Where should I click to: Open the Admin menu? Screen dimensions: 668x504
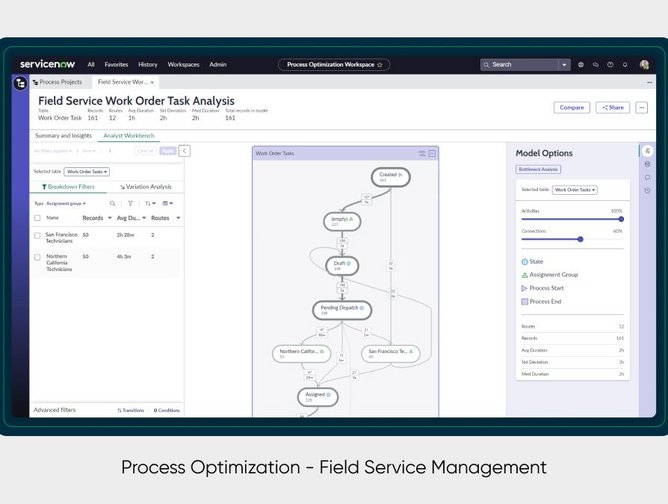click(x=218, y=65)
